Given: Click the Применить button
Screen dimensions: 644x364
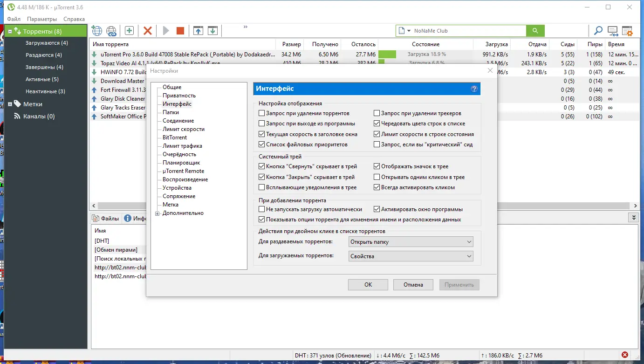Looking at the screenshot, I should tap(459, 285).
